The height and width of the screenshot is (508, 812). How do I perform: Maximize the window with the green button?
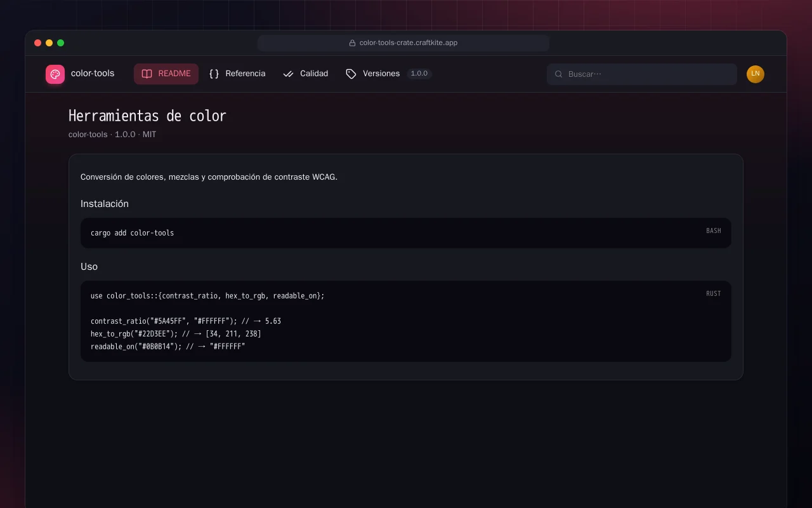61,43
